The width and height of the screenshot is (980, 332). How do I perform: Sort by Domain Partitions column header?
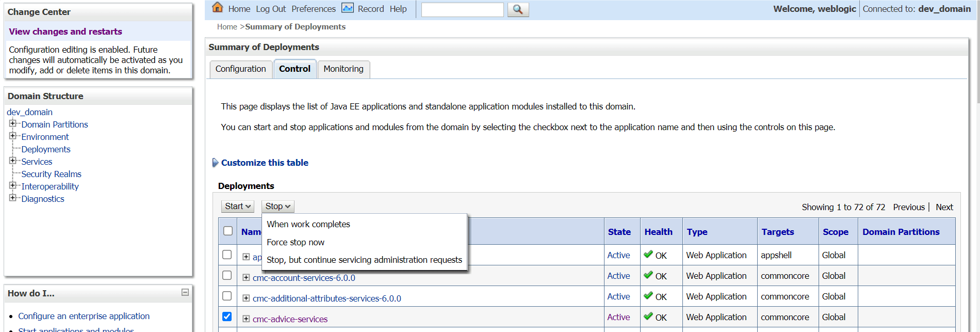pos(901,232)
